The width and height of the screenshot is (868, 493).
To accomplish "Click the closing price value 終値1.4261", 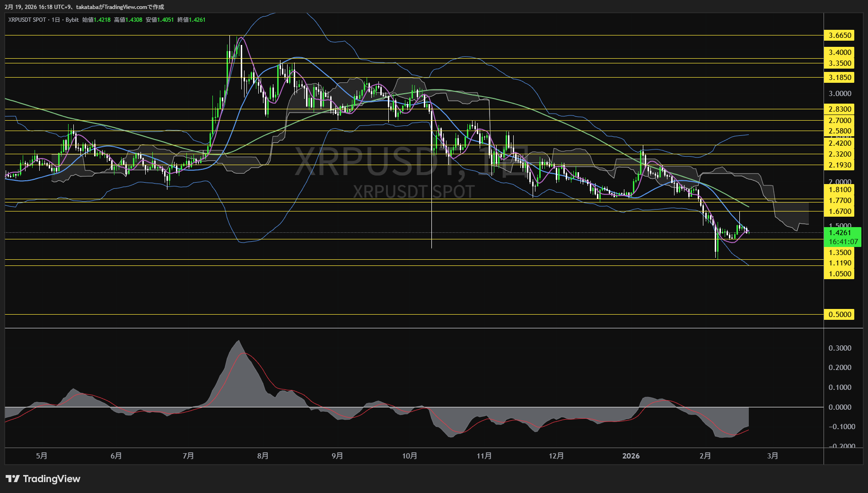I will point(191,20).
